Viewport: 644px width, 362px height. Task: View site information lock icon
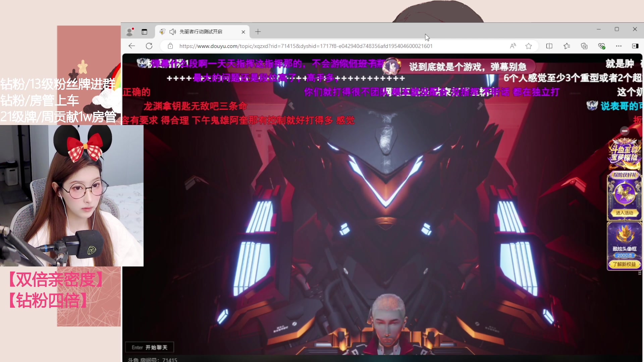(x=170, y=46)
